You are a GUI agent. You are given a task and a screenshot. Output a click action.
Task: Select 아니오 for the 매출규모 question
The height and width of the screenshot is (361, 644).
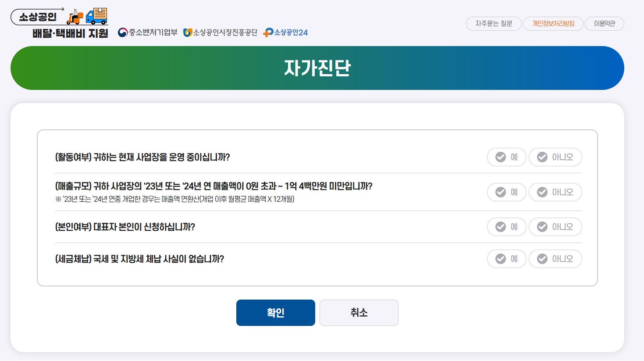coord(555,192)
